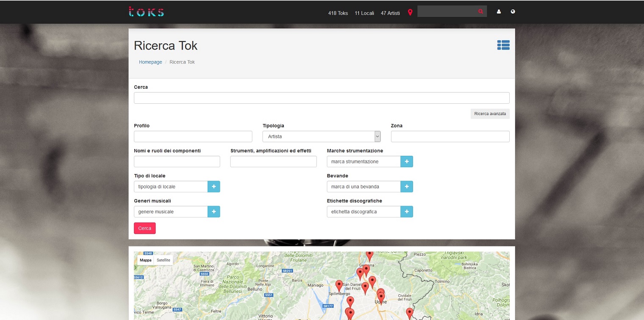Open the 11 Locali header link
Screen dimensions: 644x320
click(364, 13)
